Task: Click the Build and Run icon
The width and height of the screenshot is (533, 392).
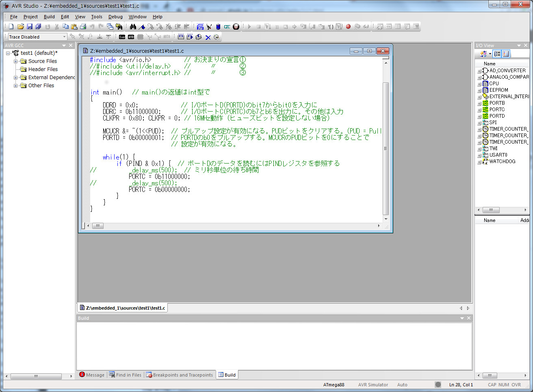Action: tap(190, 37)
